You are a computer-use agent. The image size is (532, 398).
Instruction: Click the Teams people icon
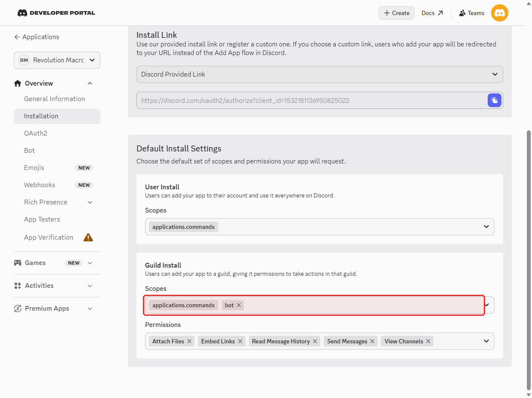coord(462,13)
